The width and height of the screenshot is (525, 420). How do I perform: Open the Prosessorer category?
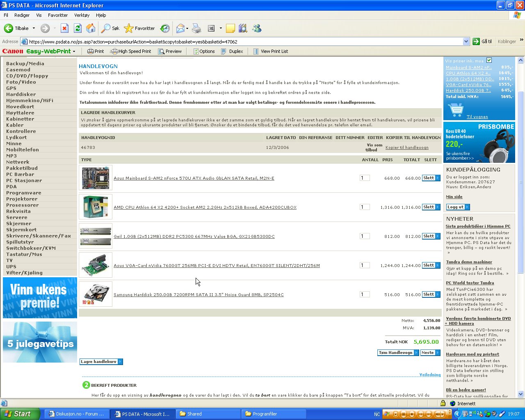pyautogui.click(x=23, y=205)
